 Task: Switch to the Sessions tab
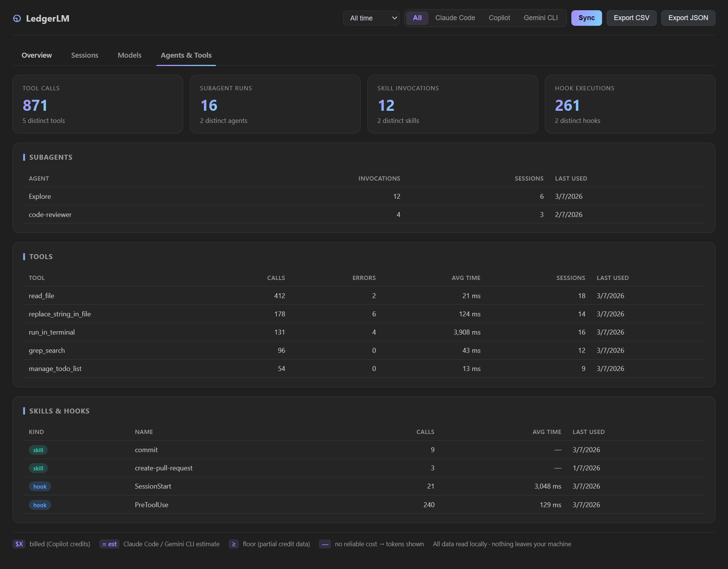(x=85, y=55)
